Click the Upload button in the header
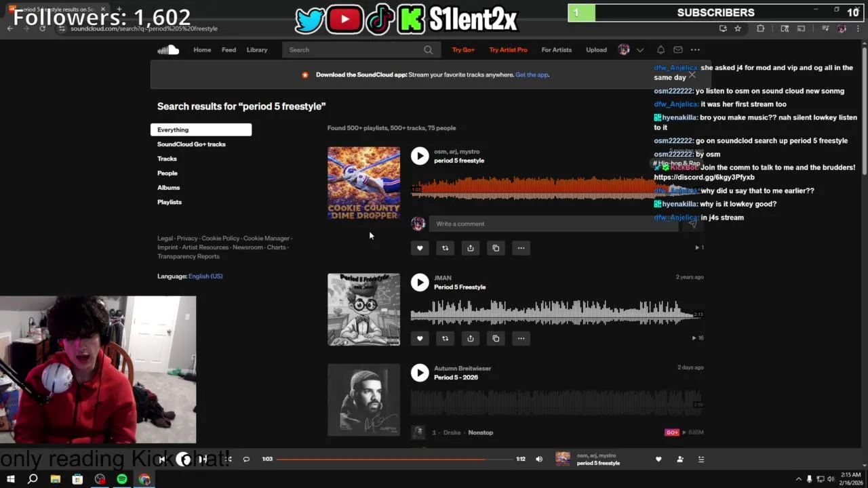 (596, 49)
